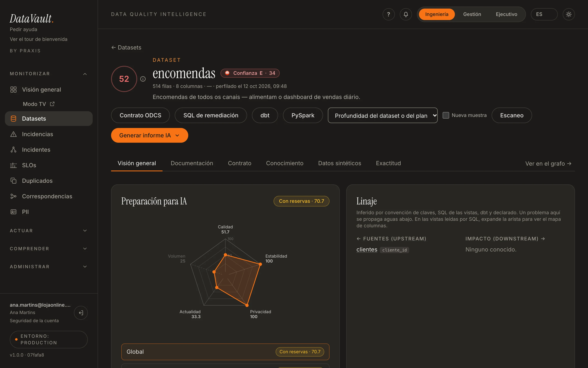
Task: Click the log out icon next to Ana Martins
Action: point(81,313)
